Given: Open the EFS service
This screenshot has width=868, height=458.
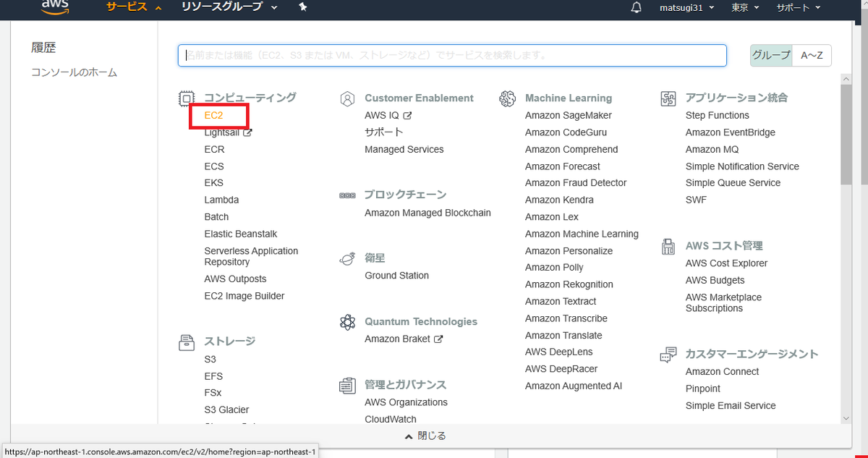Looking at the screenshot, I should 213,376.
